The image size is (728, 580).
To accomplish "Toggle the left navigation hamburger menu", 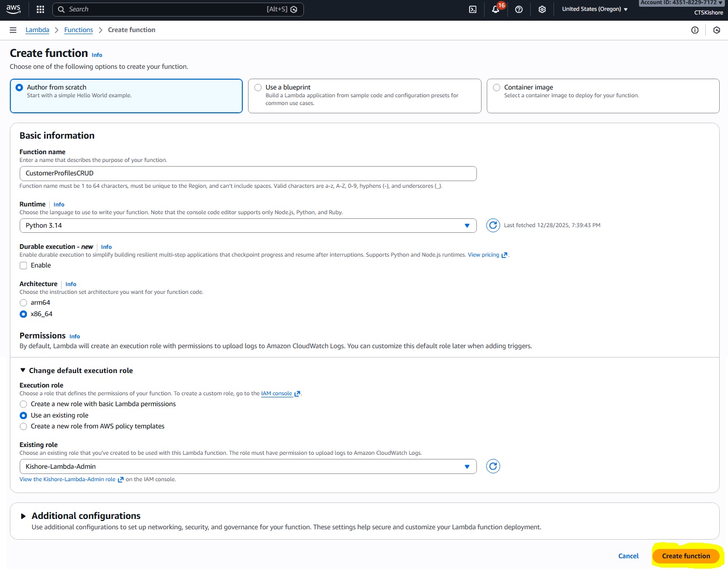I will pyautogui.click(x=13, y=30).
